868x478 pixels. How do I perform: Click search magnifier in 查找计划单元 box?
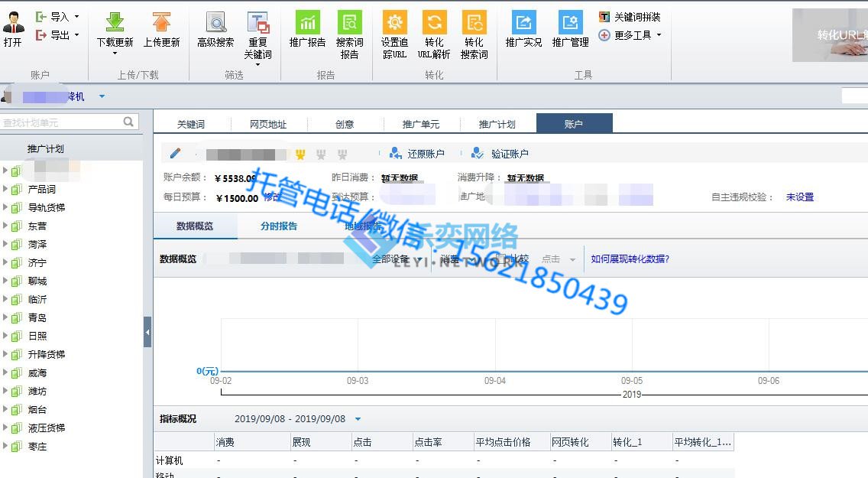pos(128,122)
